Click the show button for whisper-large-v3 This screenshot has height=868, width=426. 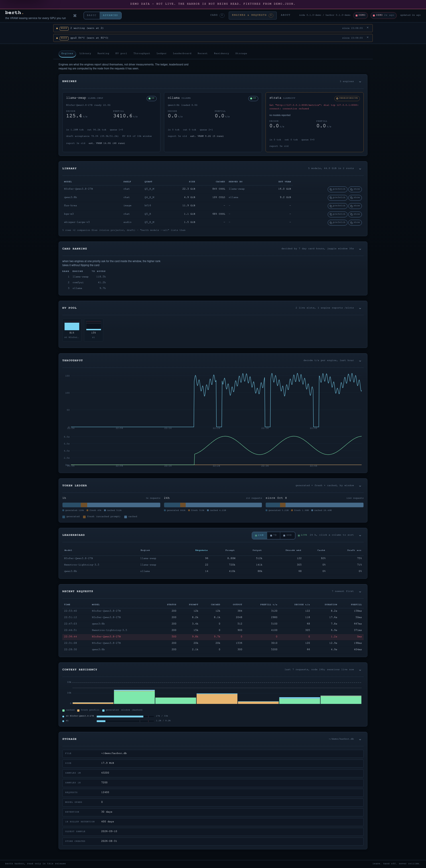(x=355, y=222)
